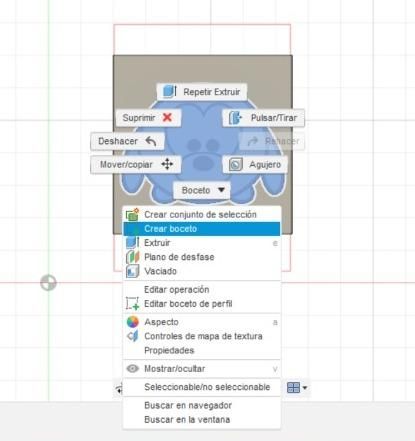The image size is (415, 441).
Task: Click the red X Suprimir icon
Action: (167, 117)
